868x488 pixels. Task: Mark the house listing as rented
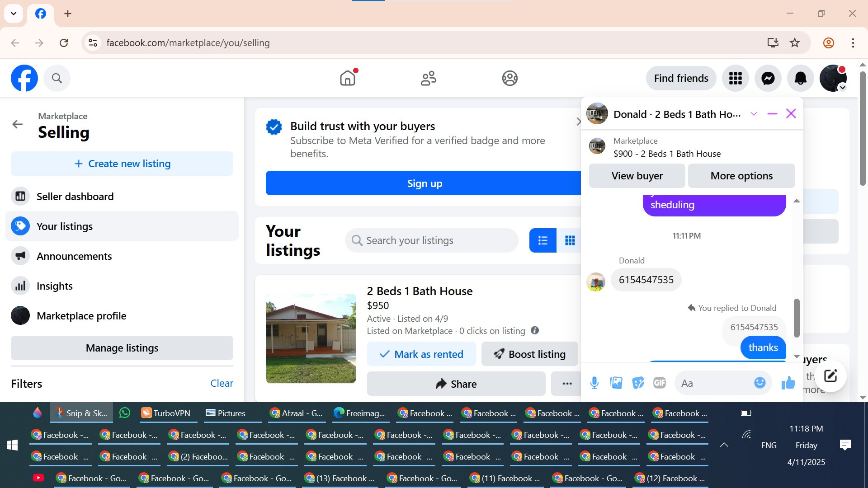coord(421,354)
